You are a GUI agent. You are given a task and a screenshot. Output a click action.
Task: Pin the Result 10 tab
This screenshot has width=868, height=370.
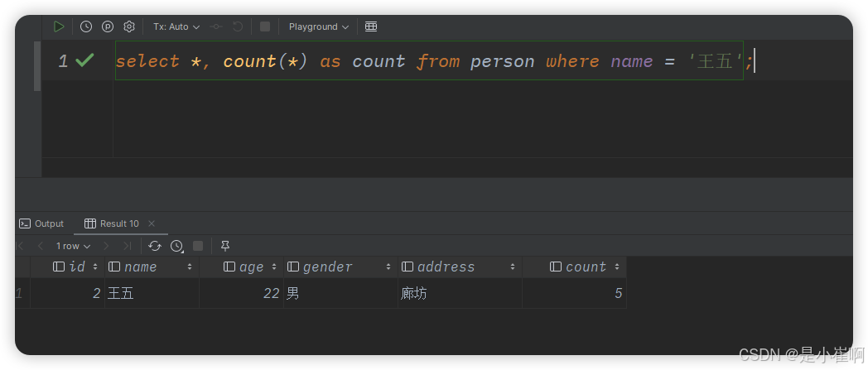(x=224, y=246)
